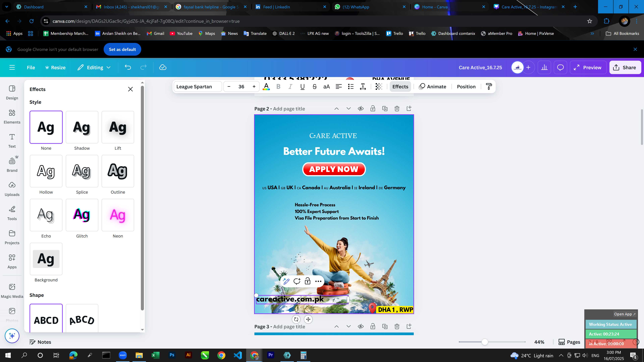The height and width of the screenshot is (362, 644).
Task: Decrease font size with minus
Action: [x=229, y=86]
